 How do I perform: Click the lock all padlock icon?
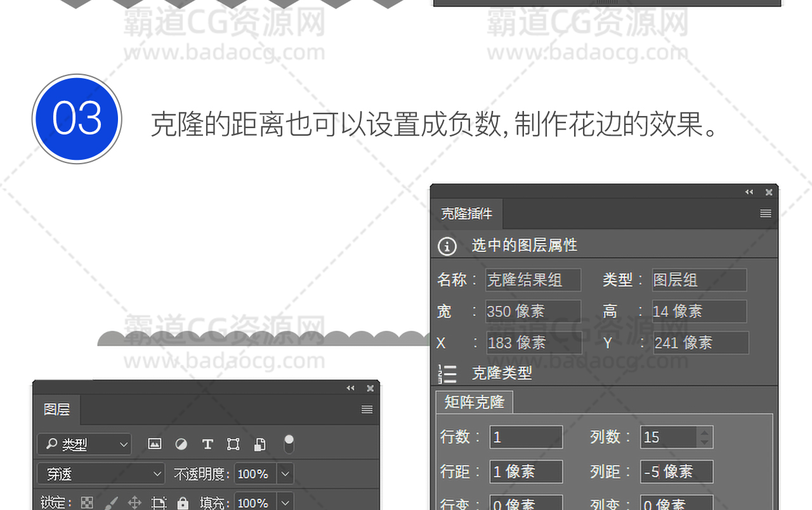(x=183, y=503)
